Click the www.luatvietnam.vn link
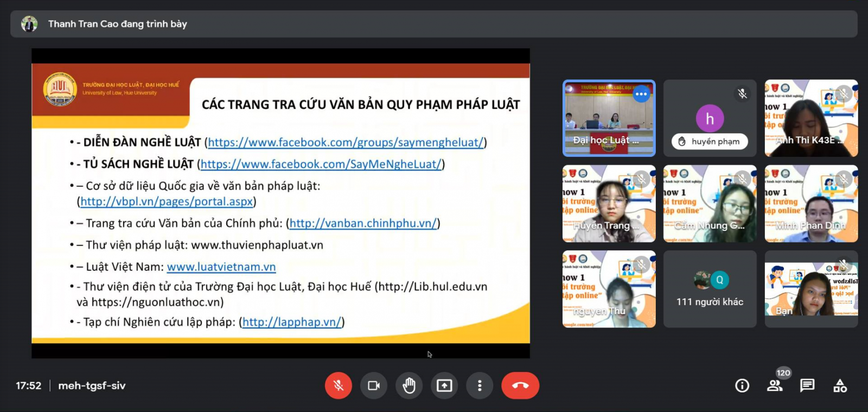This screenshot has height=412, width=868. (221, 267)
